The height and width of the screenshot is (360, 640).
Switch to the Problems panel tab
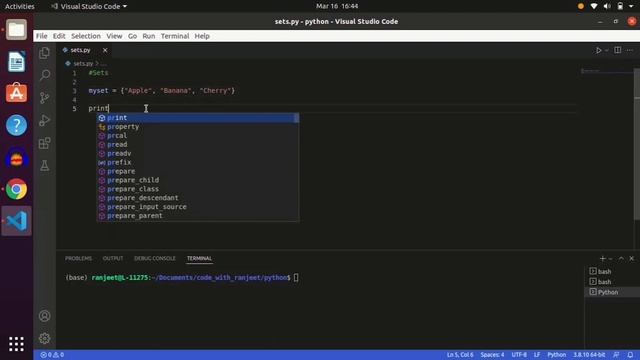[78, 258]
